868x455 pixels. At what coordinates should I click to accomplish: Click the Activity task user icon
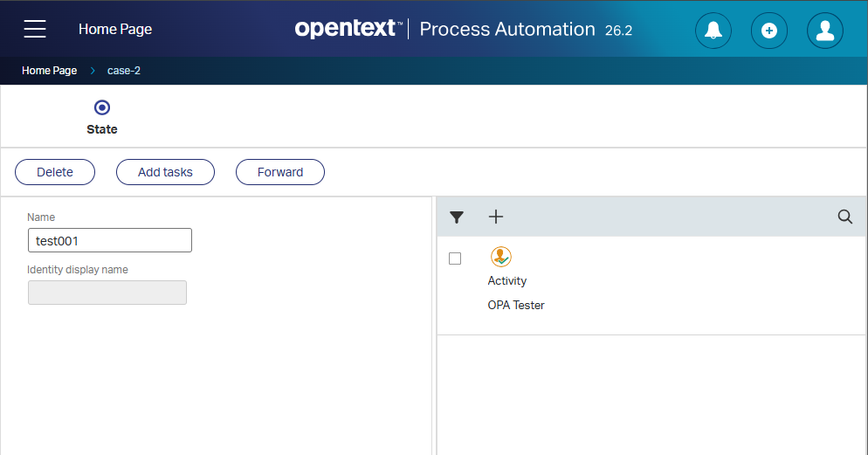[501, 257]
